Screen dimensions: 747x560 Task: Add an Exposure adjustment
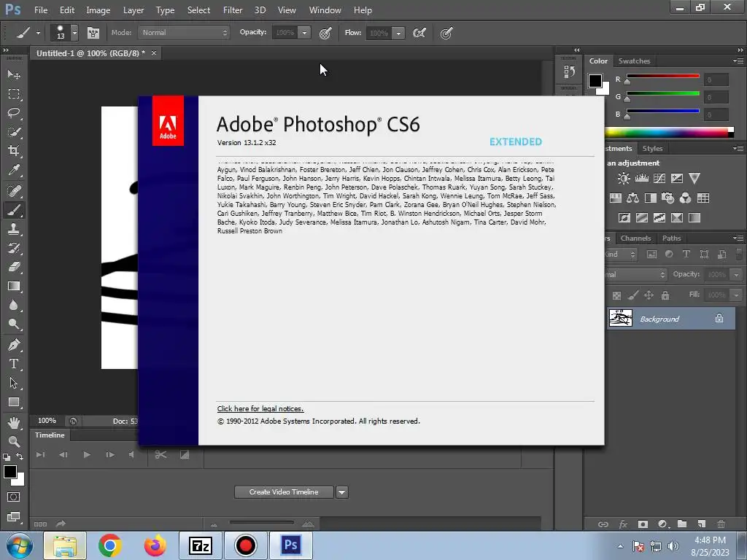coord(677,179)
